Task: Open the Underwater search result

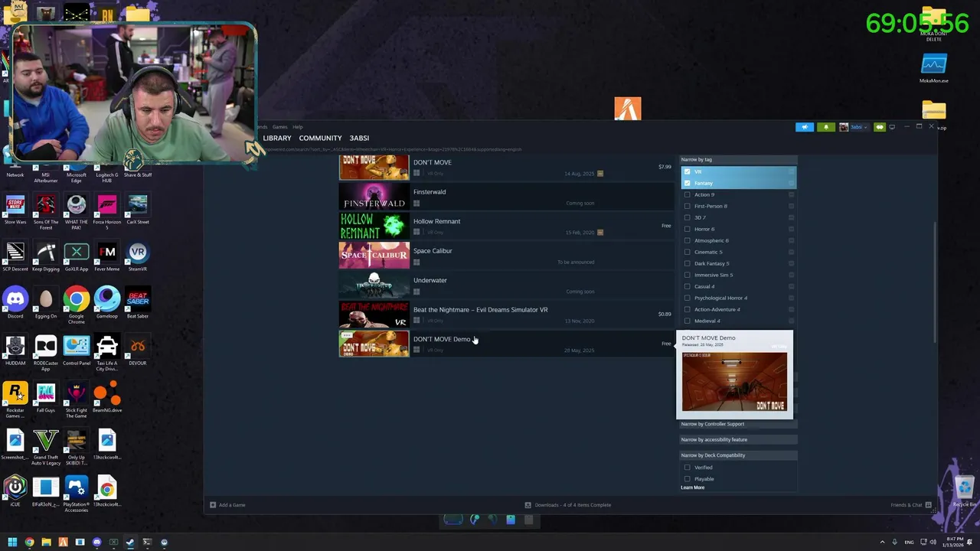Action: pyautogui.click(x=506, y=285)
